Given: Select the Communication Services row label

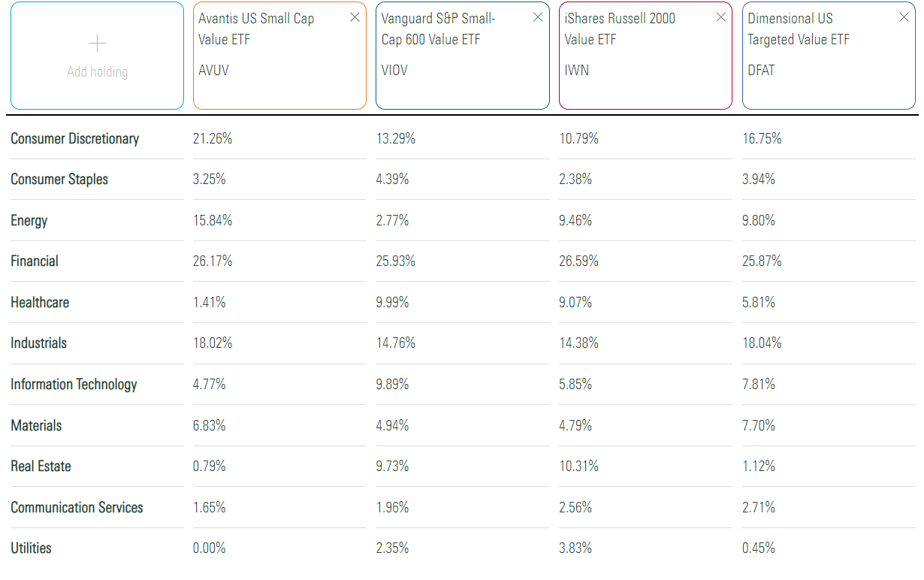Looking at the screenshot, I should [76, 507].
